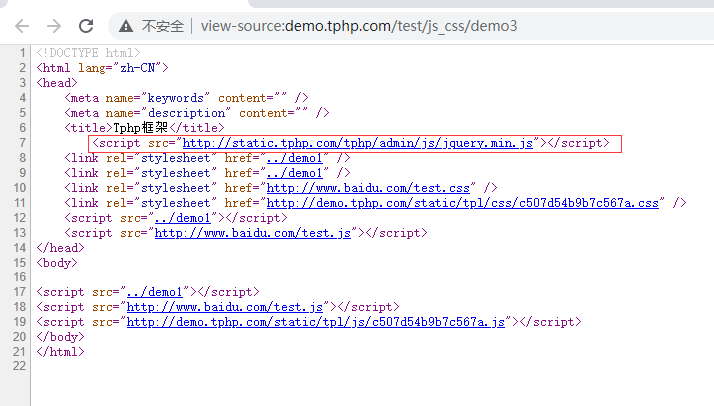Screen dimensions: 714x406
Task: Click line number 16 in the gutter
Action: click(20, 277)
